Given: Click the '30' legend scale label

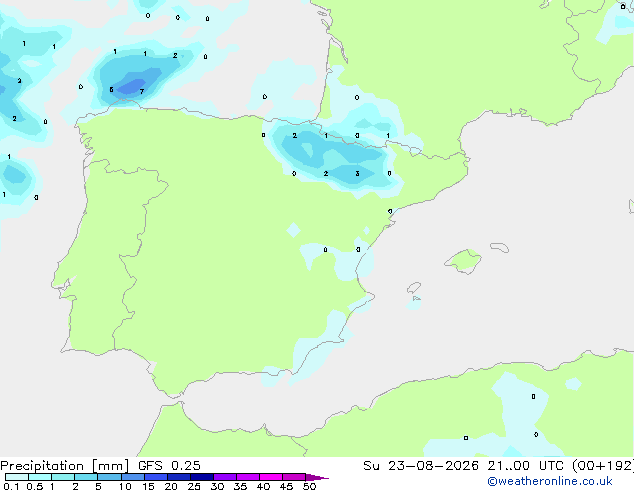Looking at the screenshot, I should (217, 486).
